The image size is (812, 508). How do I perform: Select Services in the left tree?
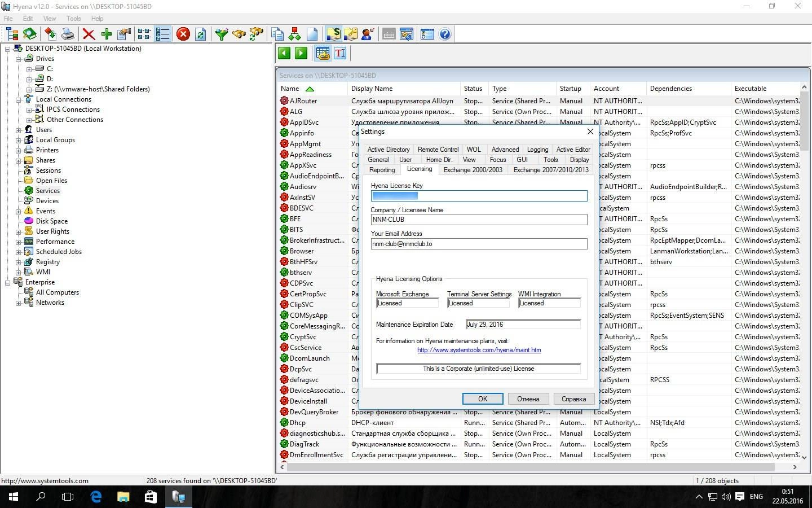coord(47,191)
